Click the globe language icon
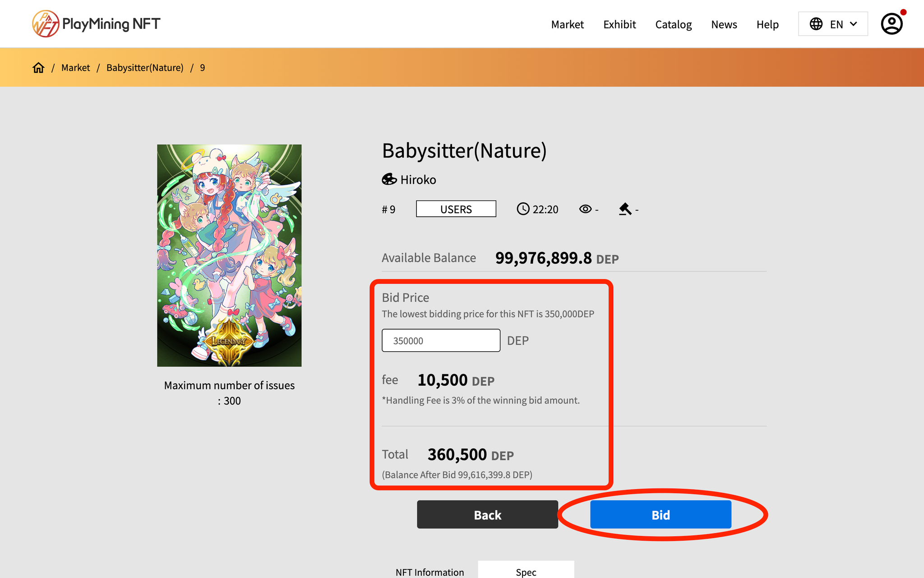 click(816, 24)
